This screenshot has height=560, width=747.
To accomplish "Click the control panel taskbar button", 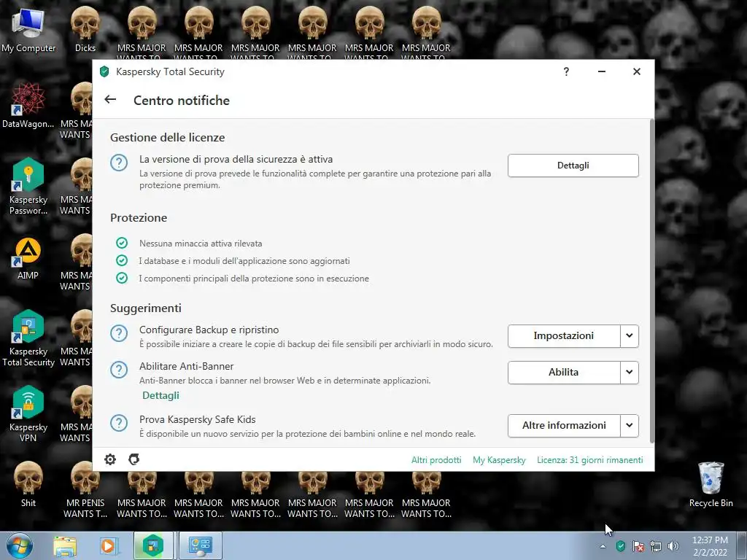I will (200, 545).
